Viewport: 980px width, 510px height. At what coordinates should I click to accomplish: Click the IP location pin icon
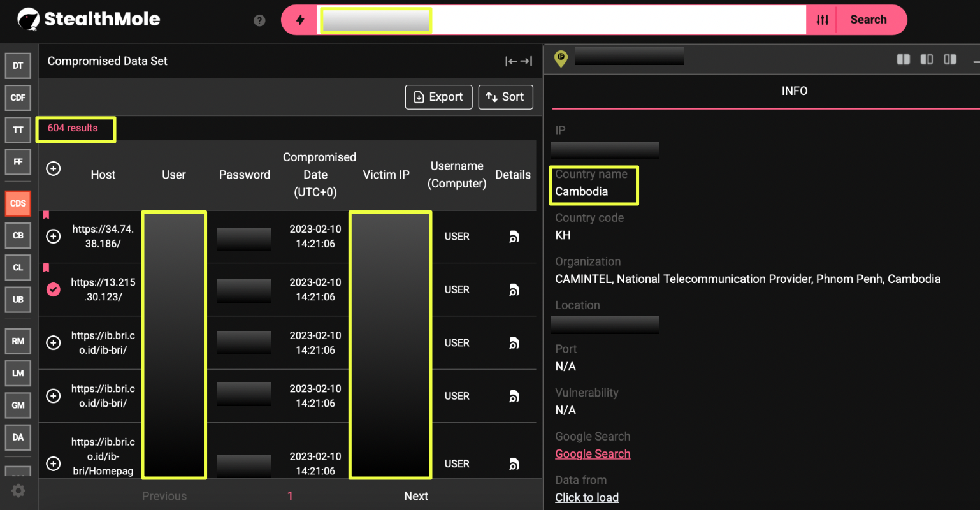pos(561,58)
